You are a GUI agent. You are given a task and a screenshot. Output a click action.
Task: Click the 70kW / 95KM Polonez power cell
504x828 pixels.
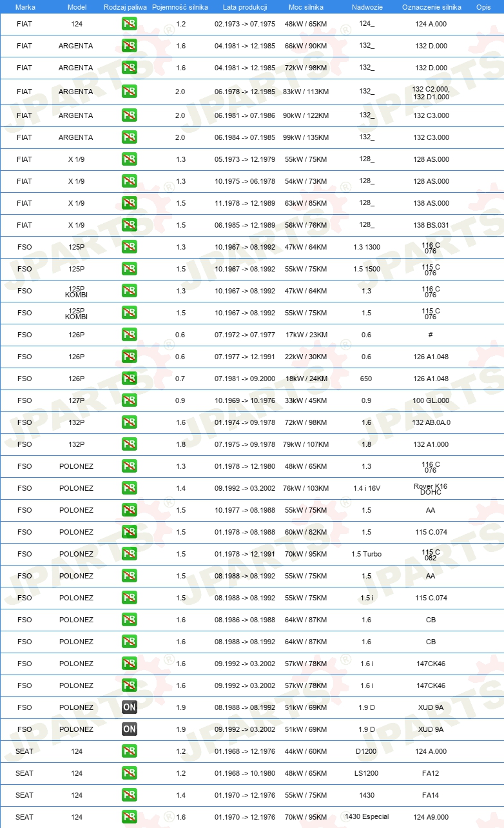point(306,554)
